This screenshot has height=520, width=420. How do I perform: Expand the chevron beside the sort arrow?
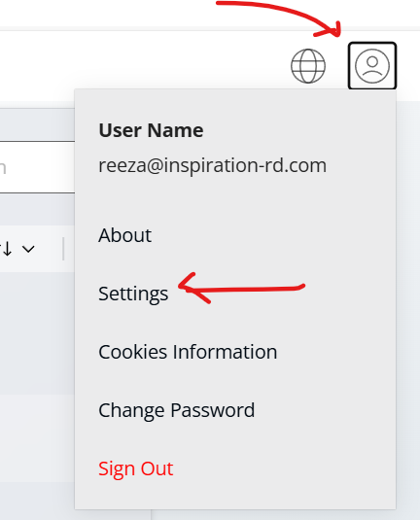click(28, 249)
